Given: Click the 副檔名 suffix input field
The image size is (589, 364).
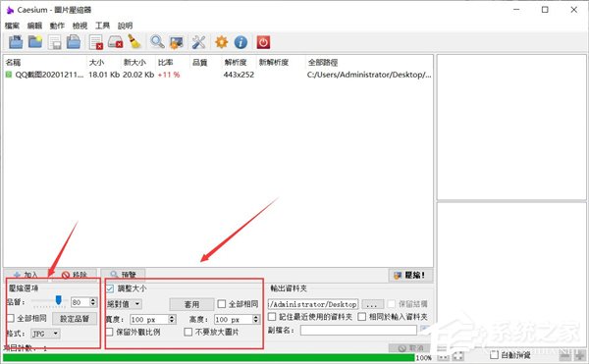Looking at the screenshot, I should point(358,331).
